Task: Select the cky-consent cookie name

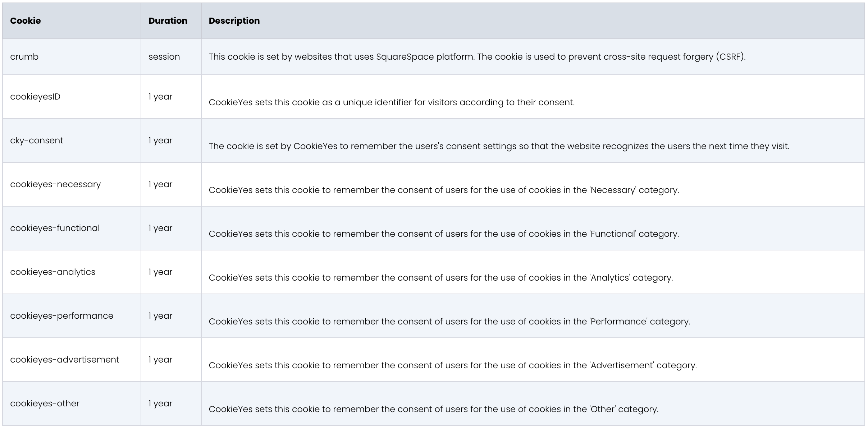Action: 37,140
